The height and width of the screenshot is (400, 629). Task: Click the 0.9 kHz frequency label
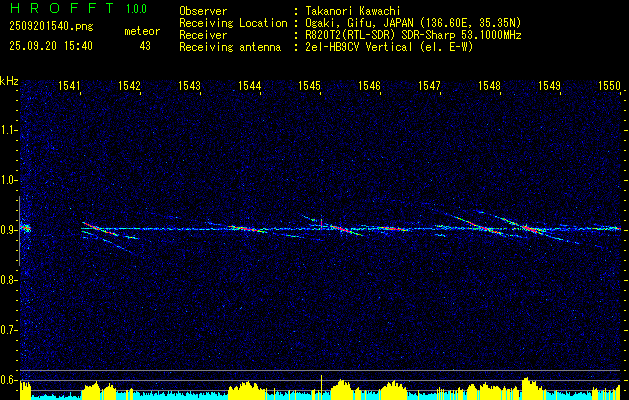[x=8, y=230]
